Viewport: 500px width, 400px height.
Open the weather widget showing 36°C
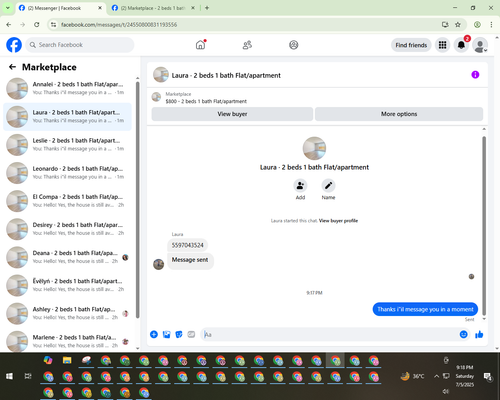coord(413,376)
